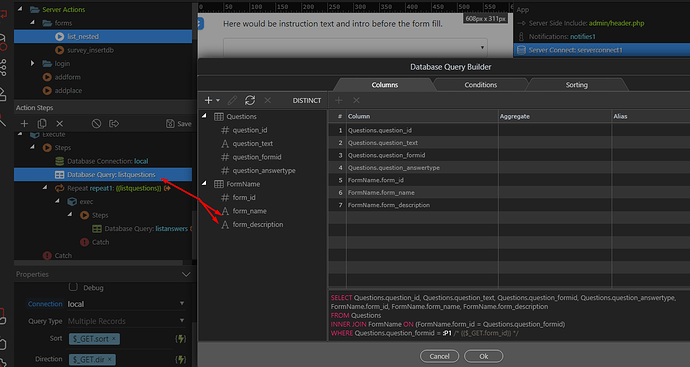Click the remove column X icon next to DISTINCT
The image size is (690, 367).
[356, 100]
